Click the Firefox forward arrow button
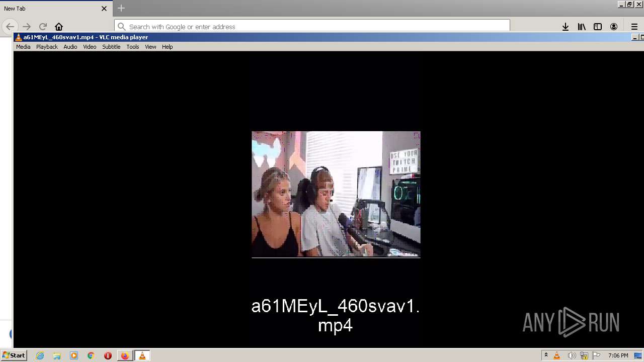This screenshot has height=362, width=644. [27, 27]
